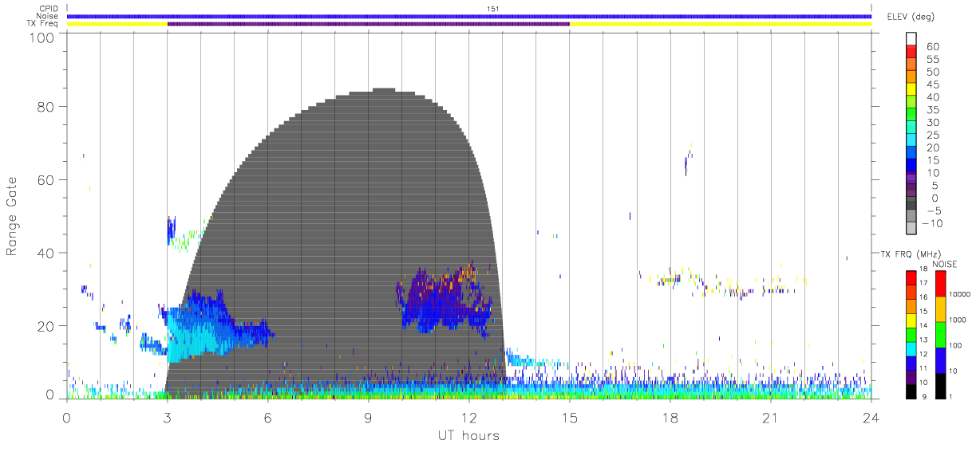The height and width of the screenshot is (452, 980).
Task: Click the 13 label on TX FRQ legend
Action: (x=923, y=340)
